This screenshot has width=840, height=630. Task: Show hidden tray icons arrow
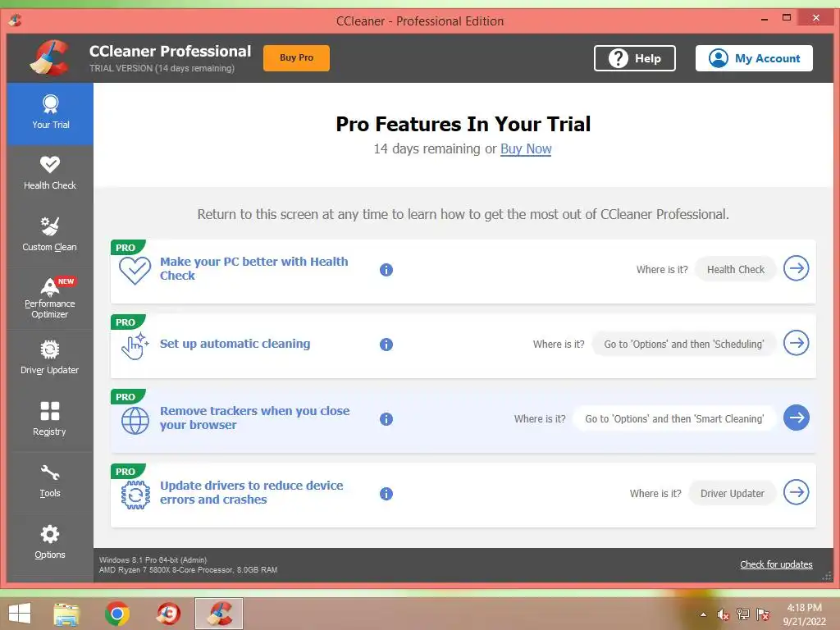703,614
